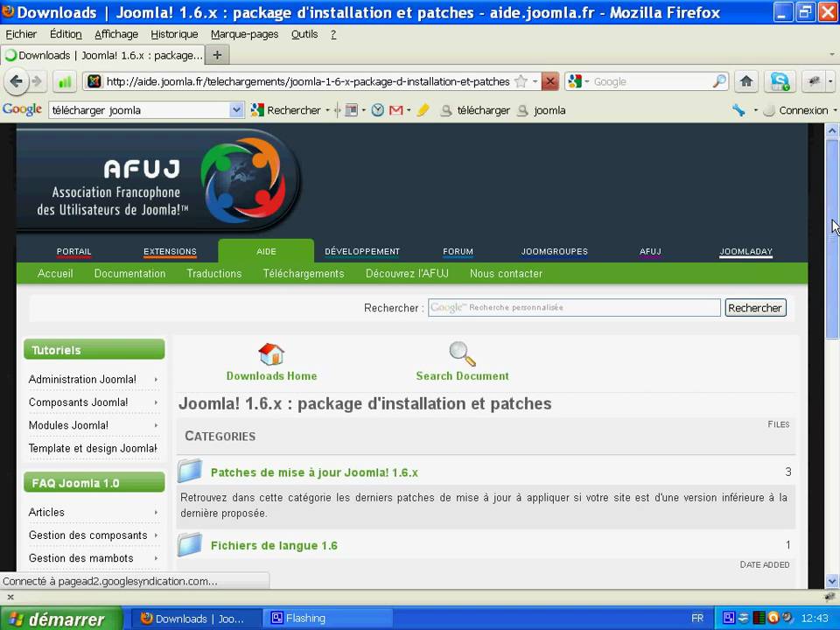Click the search-word joomla button
This screenshot has width=840, height=630.
click(x=541, y=110)
